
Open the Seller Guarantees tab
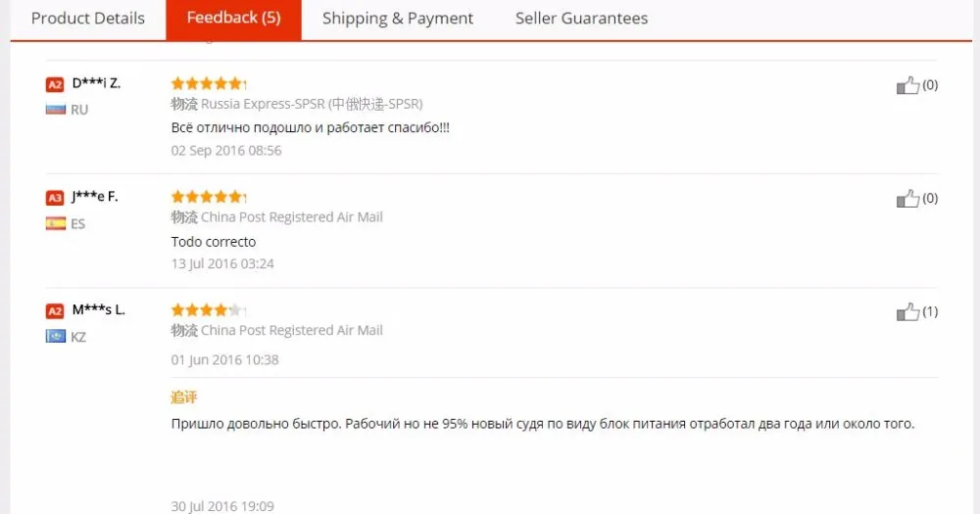[x=581, y=19]
